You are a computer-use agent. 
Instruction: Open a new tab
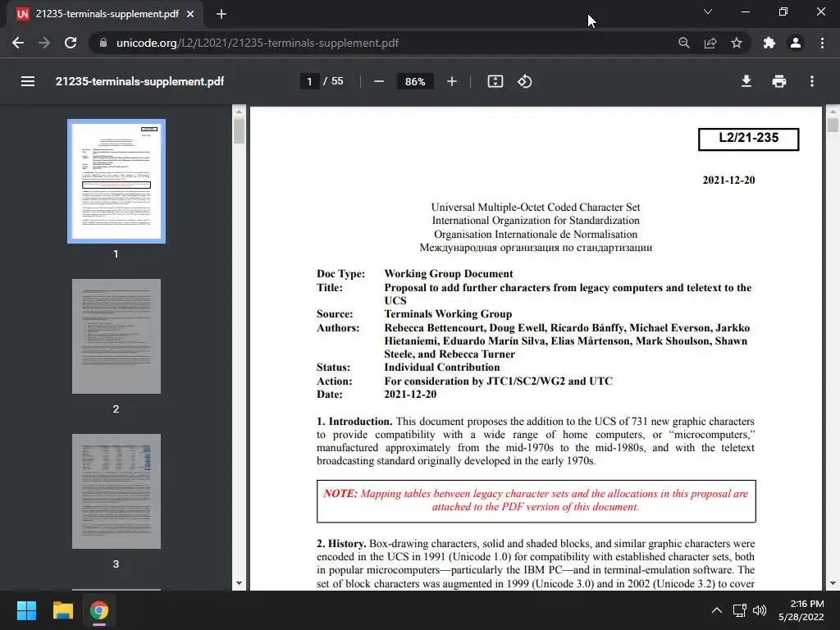tap(221, 14)
